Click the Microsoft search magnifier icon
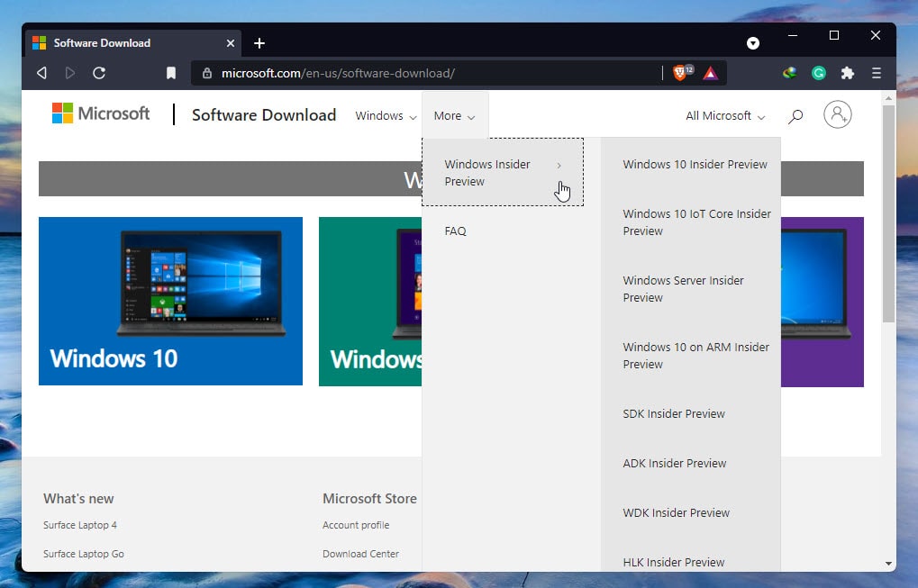Image resolution: width=918 pixels, height=588 pixels. (795, 116)
